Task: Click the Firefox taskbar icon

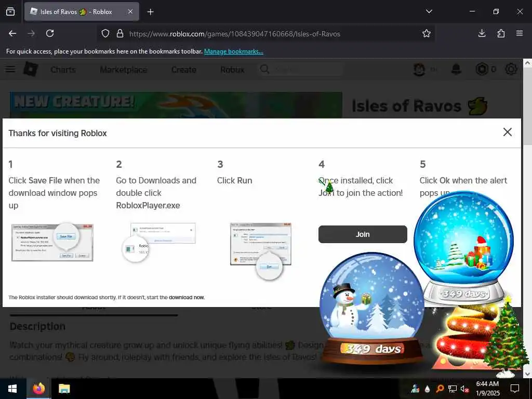Action: pos(38,389)
